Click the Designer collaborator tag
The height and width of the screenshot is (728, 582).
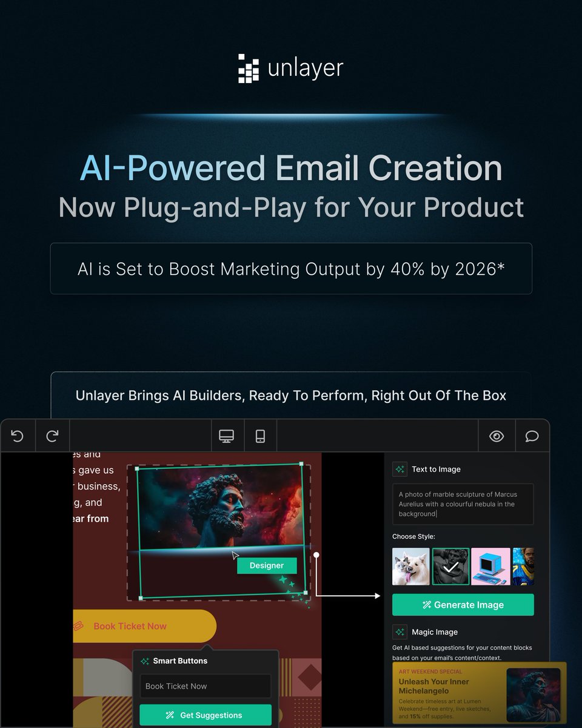click(267, 565)
